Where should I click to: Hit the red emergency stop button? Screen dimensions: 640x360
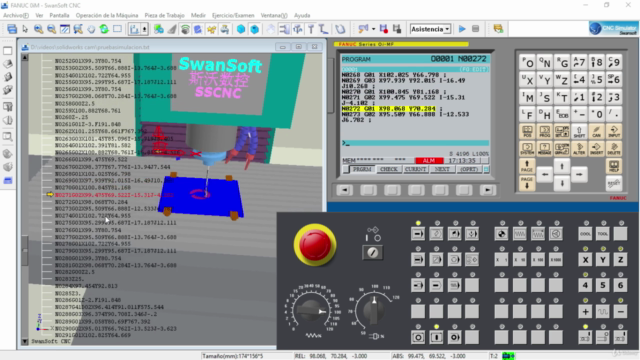pyautogui.click(x=315, y=245)
